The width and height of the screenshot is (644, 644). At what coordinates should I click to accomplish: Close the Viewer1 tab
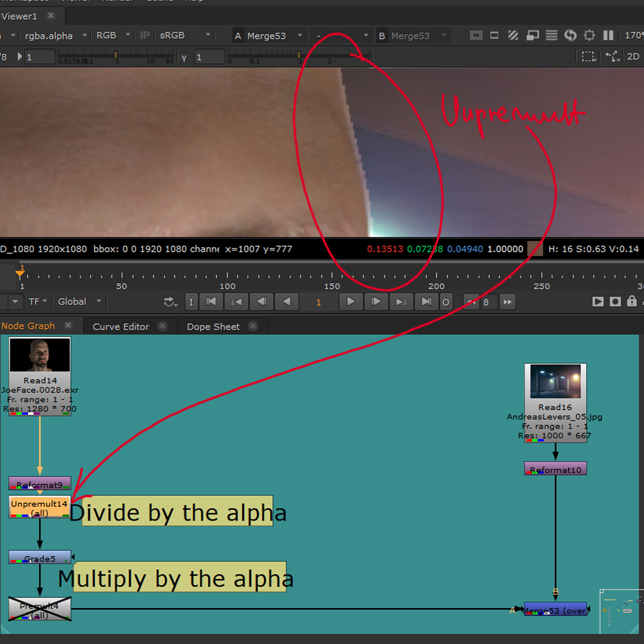click(x=51, y=16)
